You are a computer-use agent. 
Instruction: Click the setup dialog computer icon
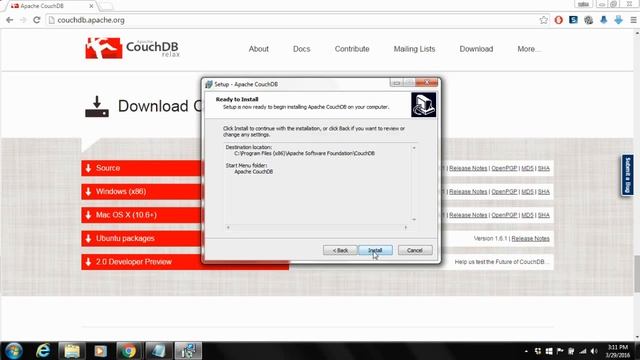tap(423, 105)
